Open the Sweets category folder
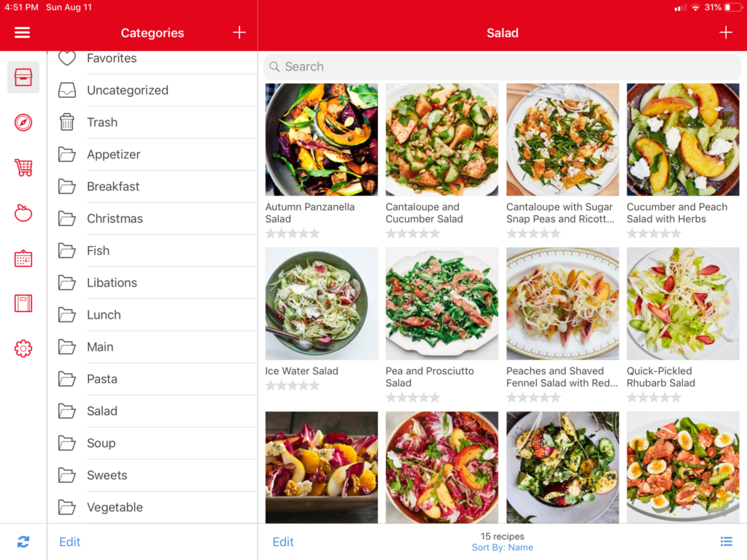747x560 pixels. coord(107,475)
